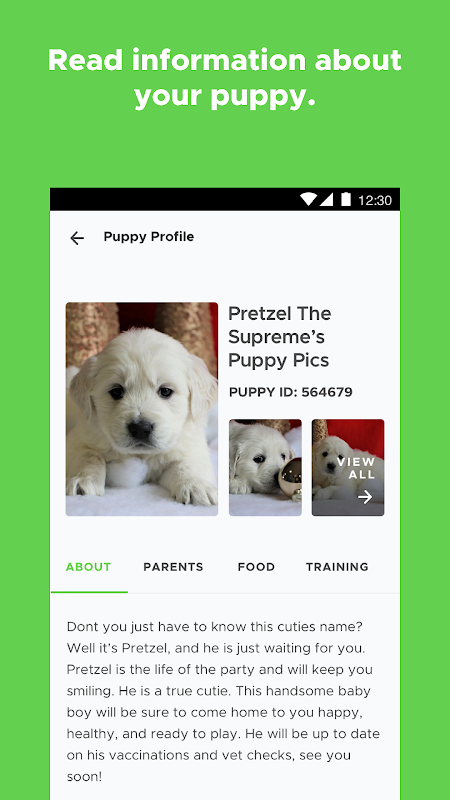Tap the About description paragraph
The width and height of the screenshot is (450, 800).
pos(223,701)
